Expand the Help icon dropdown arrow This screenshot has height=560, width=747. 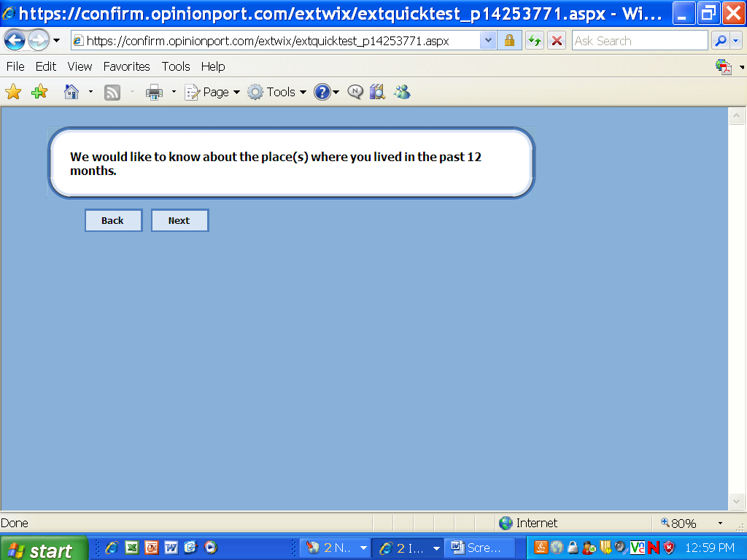click(x=336, y=92)
